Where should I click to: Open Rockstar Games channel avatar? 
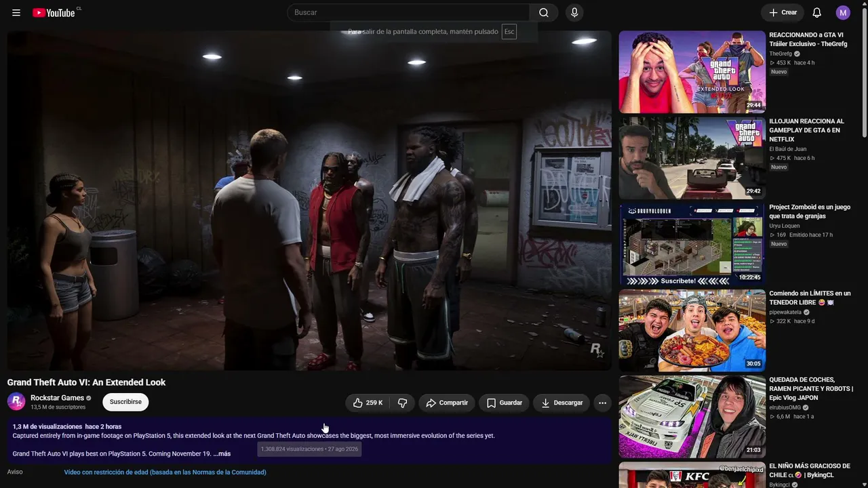tap(16, 402)
